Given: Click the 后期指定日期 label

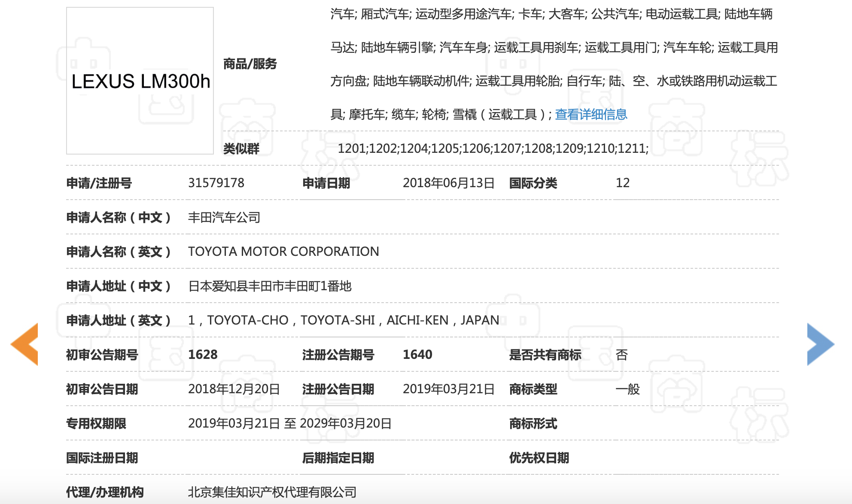Looking at the screenshot, I should tap(338, 458).
